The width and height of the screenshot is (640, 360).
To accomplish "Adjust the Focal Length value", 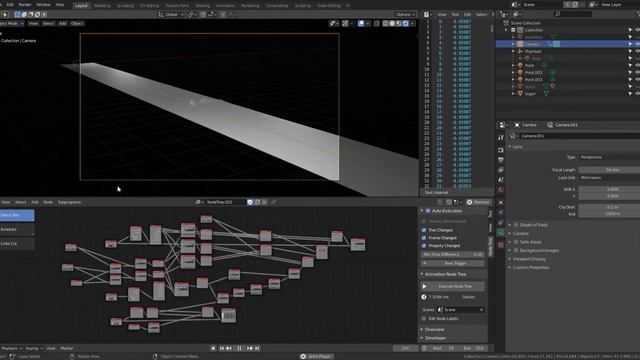I will coord(609,170).
